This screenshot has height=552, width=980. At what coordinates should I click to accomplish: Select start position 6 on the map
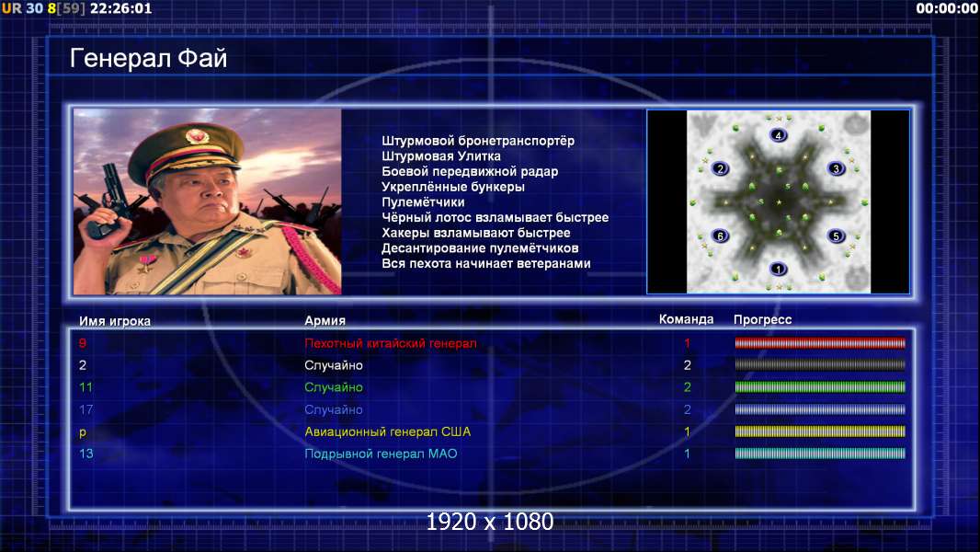click(x=720, y=236)
